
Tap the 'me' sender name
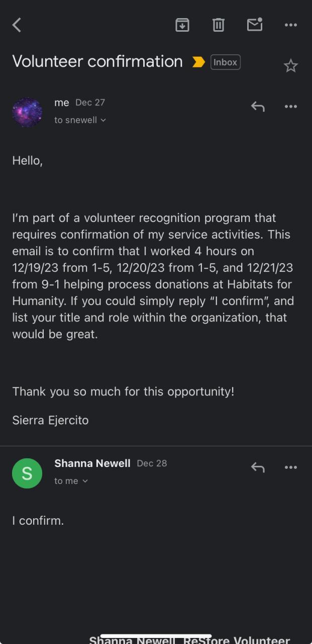(x=61, y=103)
